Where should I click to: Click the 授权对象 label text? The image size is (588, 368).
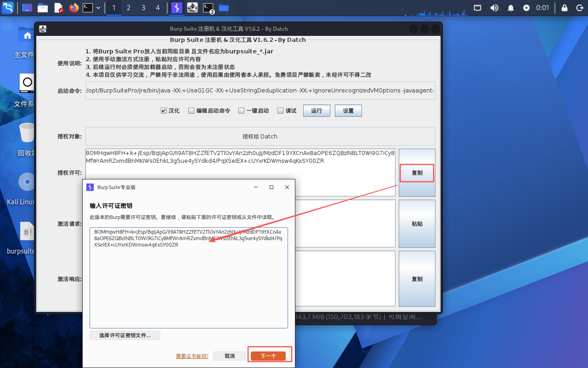69,137
